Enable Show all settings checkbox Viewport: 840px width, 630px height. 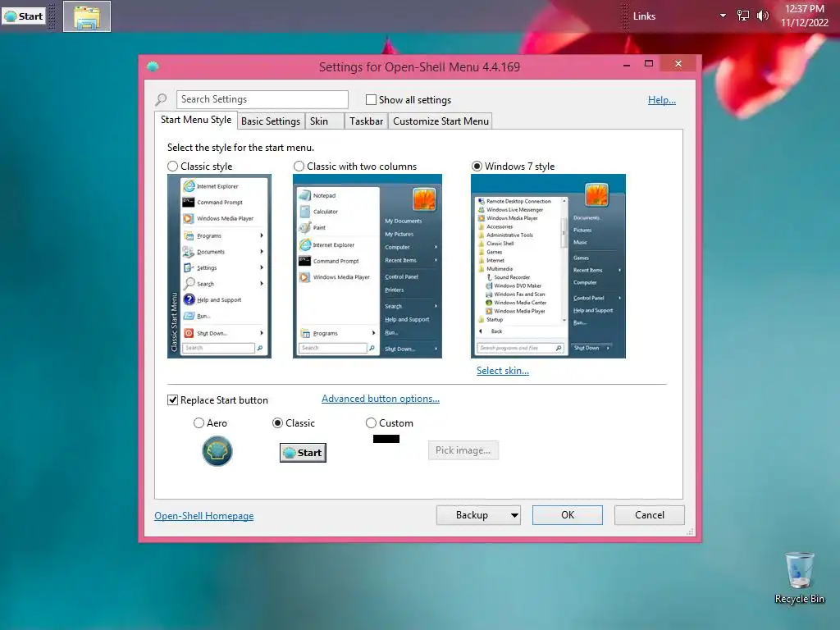coord(371,99)
